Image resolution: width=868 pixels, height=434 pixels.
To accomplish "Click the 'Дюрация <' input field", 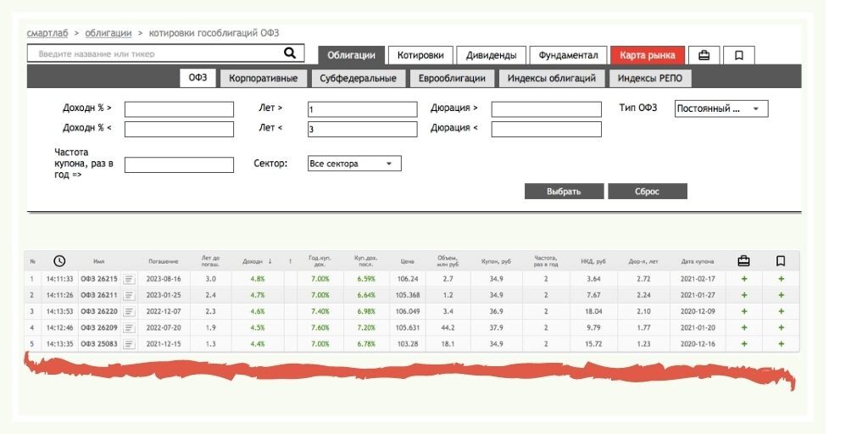I will click(x=547, y=130).
